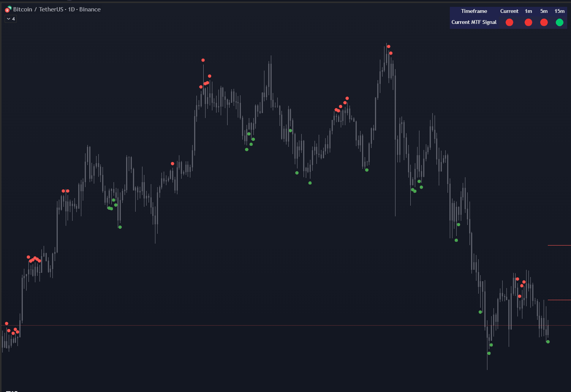Select the 15m column header

point(560,11)
